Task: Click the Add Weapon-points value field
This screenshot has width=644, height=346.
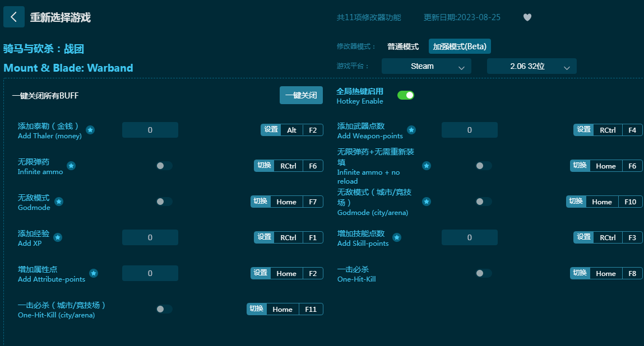Action: pos(470,130)
